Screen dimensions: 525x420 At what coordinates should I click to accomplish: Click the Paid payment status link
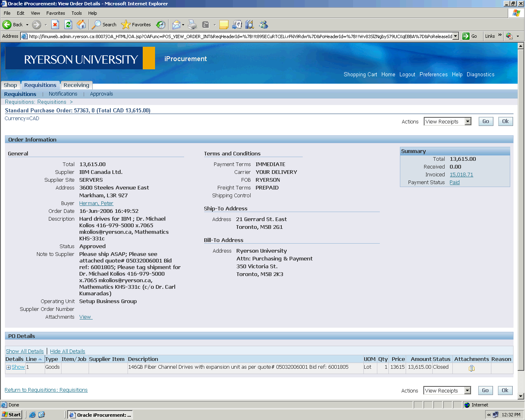click(454, 183)
